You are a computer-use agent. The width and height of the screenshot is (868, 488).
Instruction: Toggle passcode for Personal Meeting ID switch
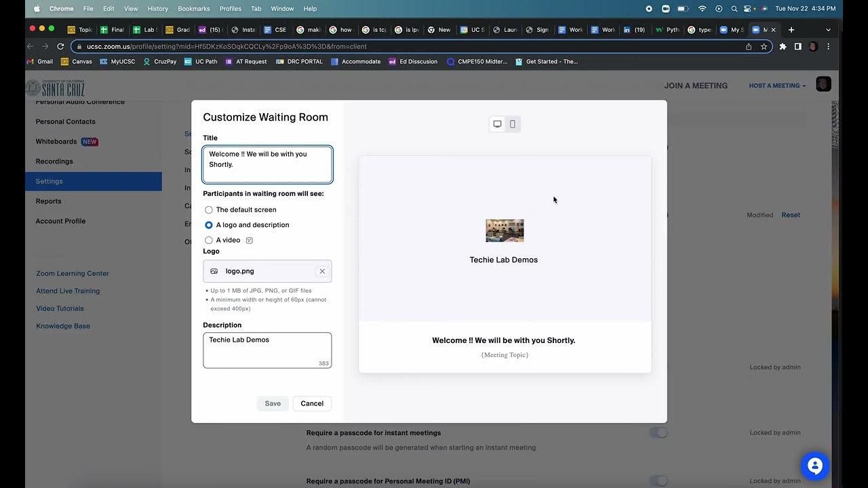click(658, 481)
